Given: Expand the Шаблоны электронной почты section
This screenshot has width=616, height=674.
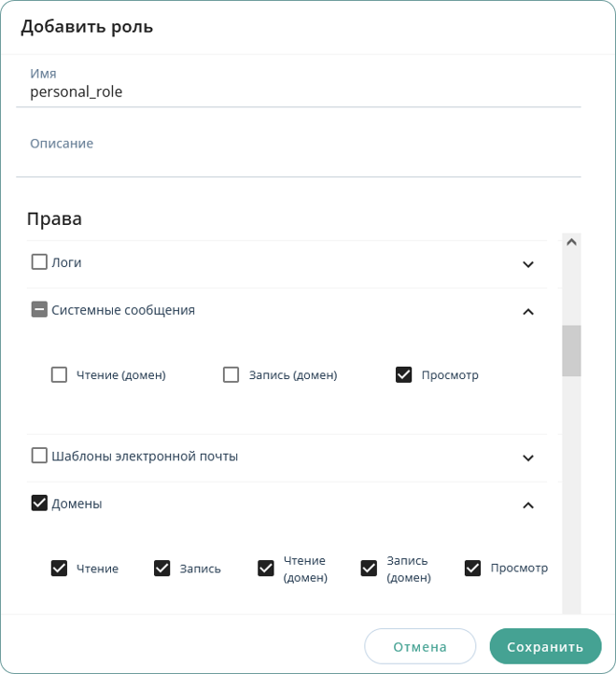Looking at the screenshot, I should pos(528,458).
